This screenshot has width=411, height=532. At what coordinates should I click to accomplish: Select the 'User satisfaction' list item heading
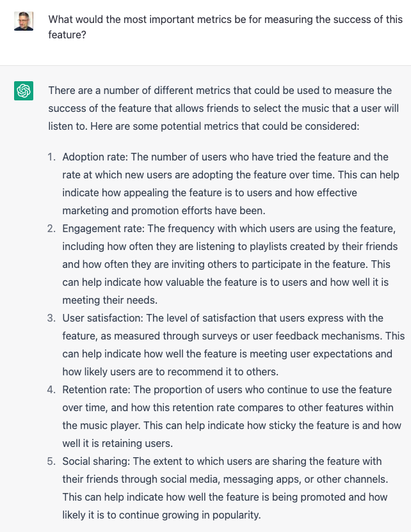[102, 318]
